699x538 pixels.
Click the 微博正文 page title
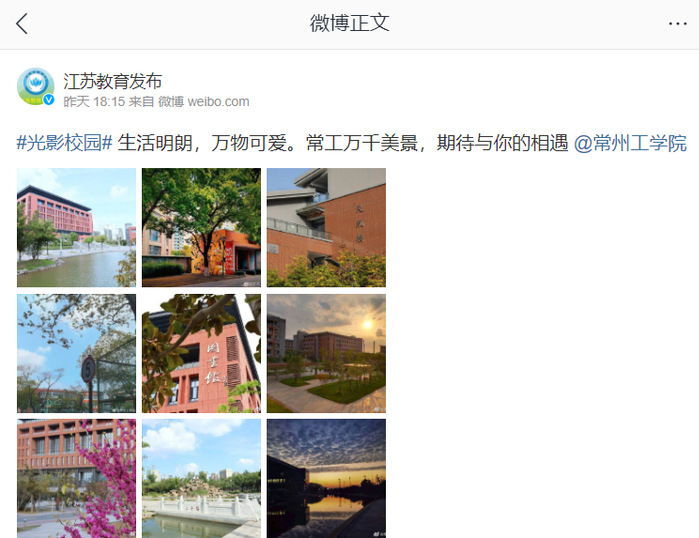[350, 23]
